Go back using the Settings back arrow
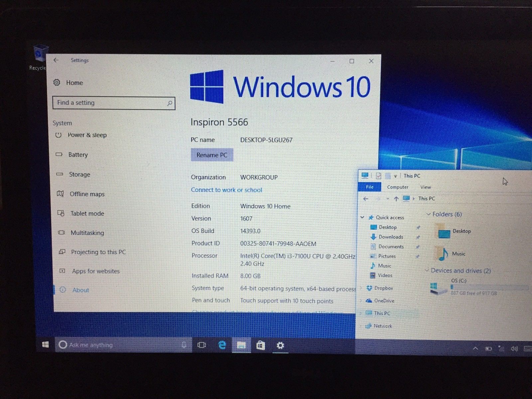Image resolution: width=532 pixels, height=399 pixels. click(x=56, y=60)
